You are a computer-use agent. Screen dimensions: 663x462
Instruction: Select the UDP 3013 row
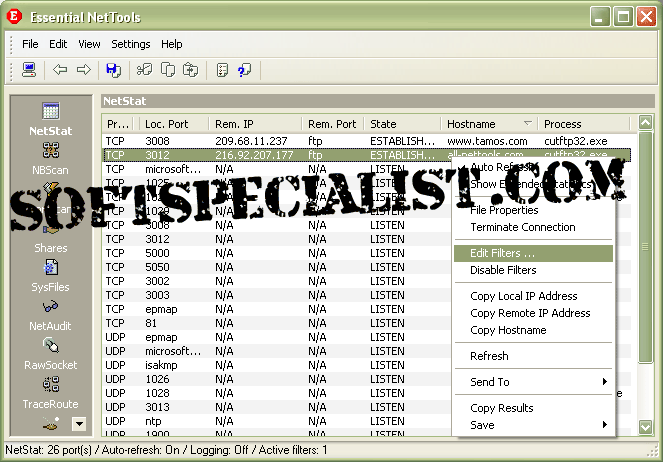click(277, 407)
